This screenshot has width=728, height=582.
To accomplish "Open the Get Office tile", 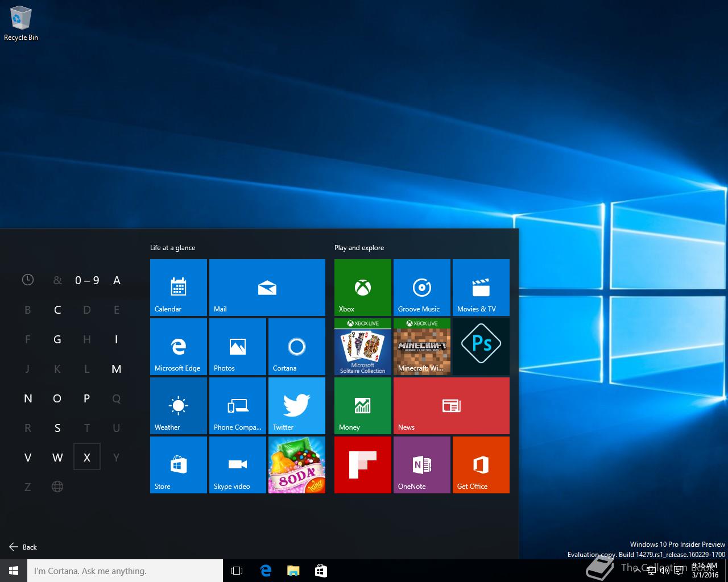I will tap(481, 465).
